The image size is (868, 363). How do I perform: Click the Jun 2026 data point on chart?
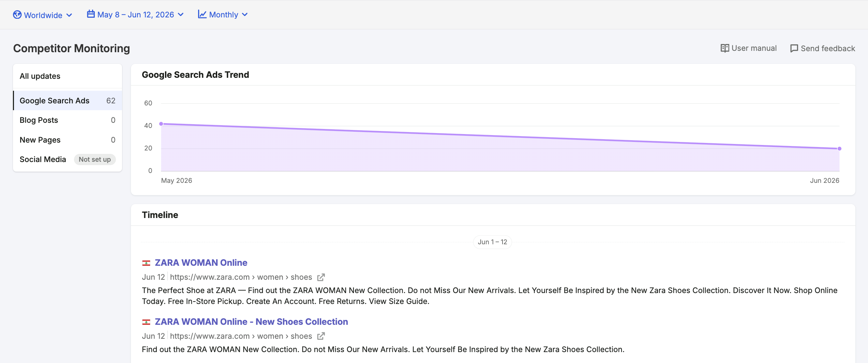(x=839, y=149)
